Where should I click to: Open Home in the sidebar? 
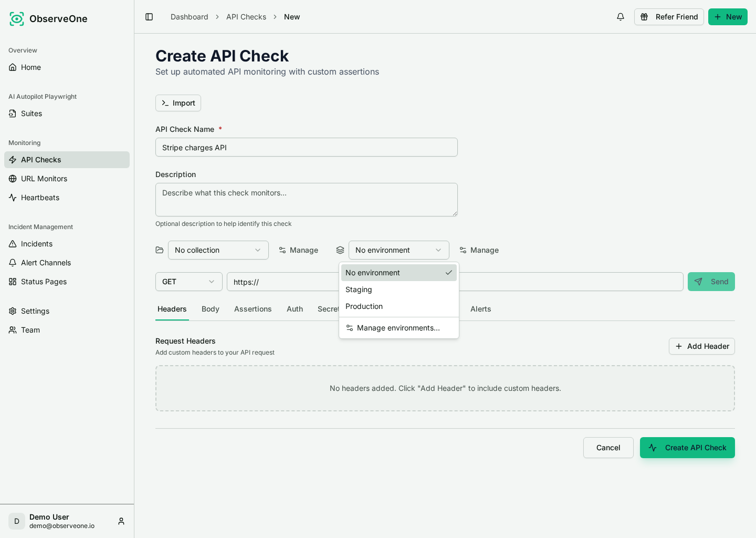click(67, 67)
